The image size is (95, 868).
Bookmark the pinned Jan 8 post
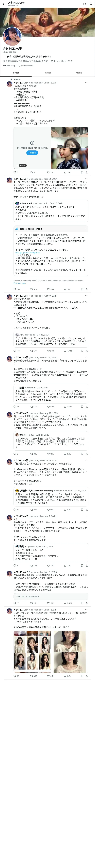pos(82,172)
